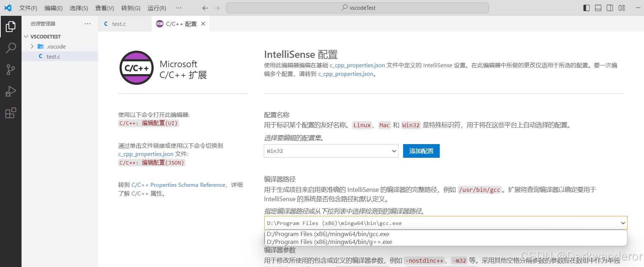Viewport: 644px width, 267px height.
Task: Click the -nostdinc++ example code text
Action: coord(424,261)
